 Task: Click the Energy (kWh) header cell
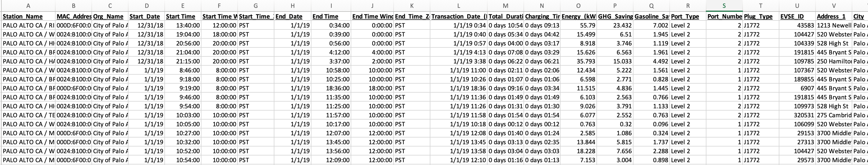[578, 16]
